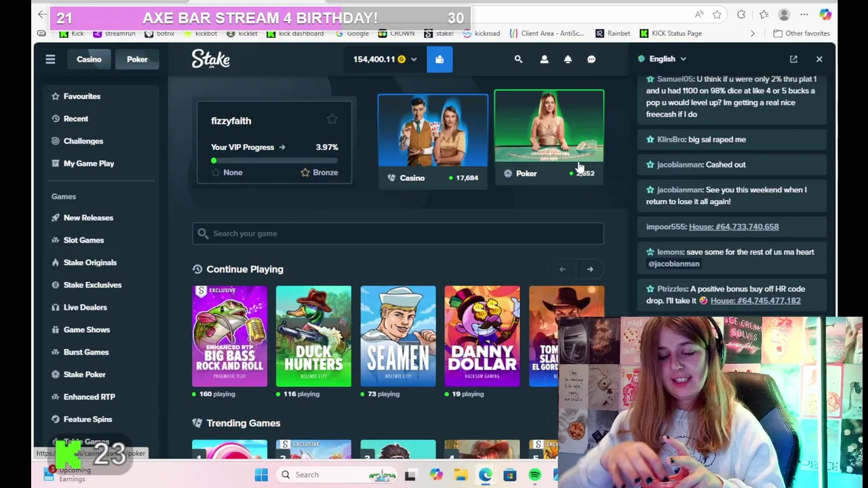
Task: Pop out the chat window
Action: click(x=793, y=60)
